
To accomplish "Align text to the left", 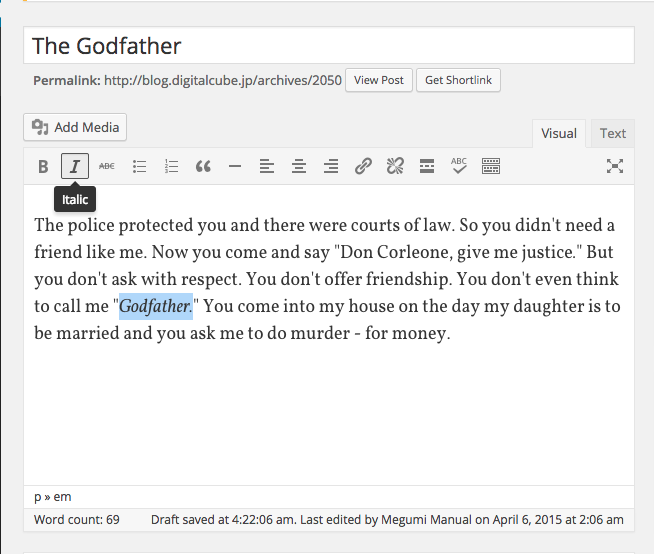I will click(x=266, y=167).
